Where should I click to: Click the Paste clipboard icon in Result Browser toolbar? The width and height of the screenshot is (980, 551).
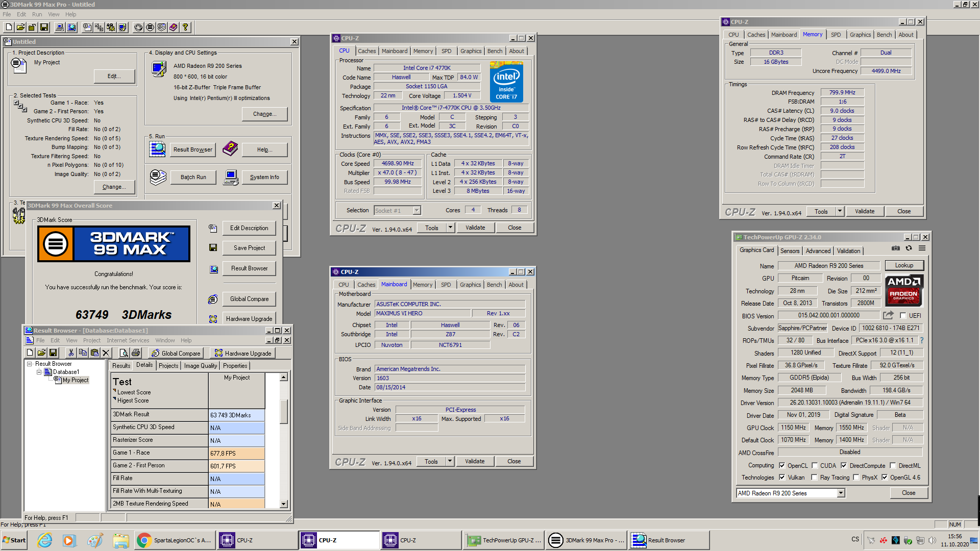[94, 353]
